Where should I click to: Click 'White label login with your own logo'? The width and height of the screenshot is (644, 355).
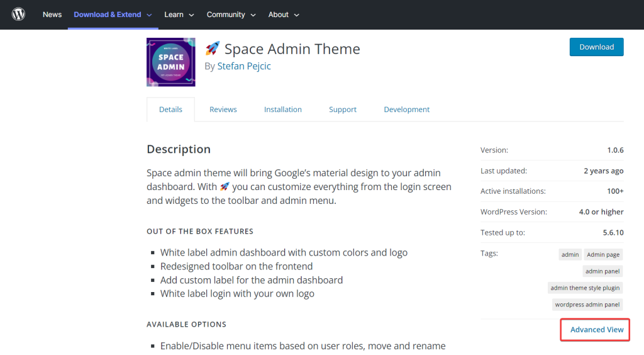[237, 293]
